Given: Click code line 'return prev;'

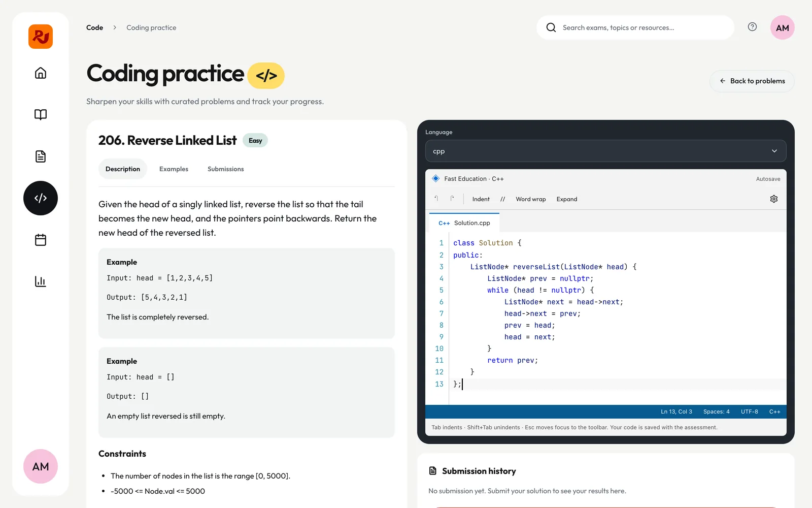Looking at the screenshot, I should pyautogui.click(x=513, y=360).
